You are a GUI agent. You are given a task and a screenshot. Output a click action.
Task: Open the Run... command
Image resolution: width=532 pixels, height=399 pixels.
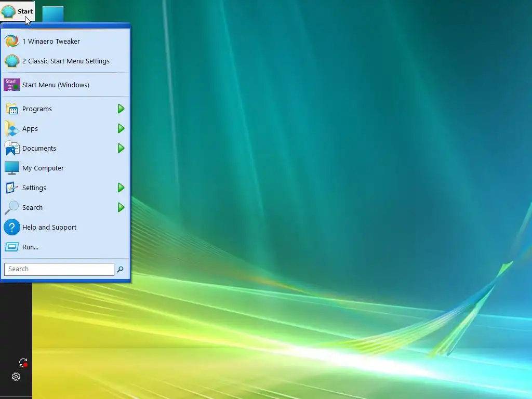click(x=65, y=247)
